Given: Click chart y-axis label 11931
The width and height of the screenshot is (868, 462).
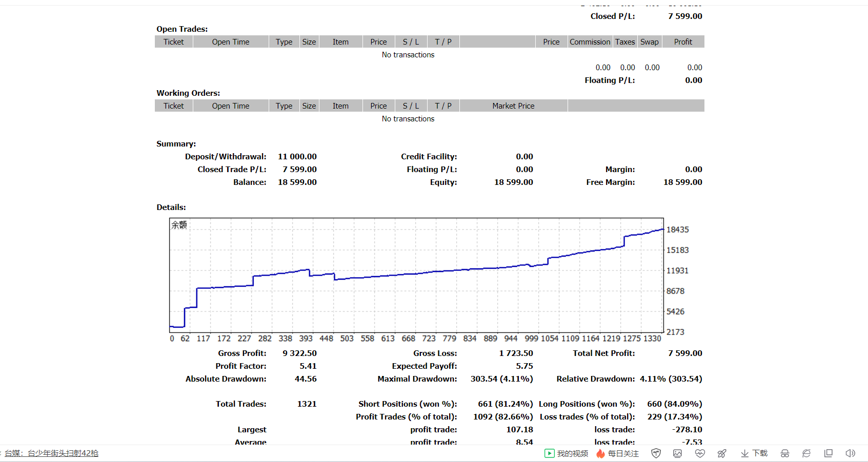Looking at the screenshot, I should pyautogui.click(x=677, y=270).
